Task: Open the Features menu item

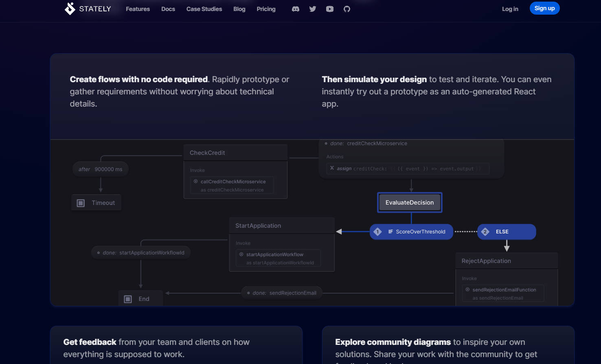Action: (138, 9)
